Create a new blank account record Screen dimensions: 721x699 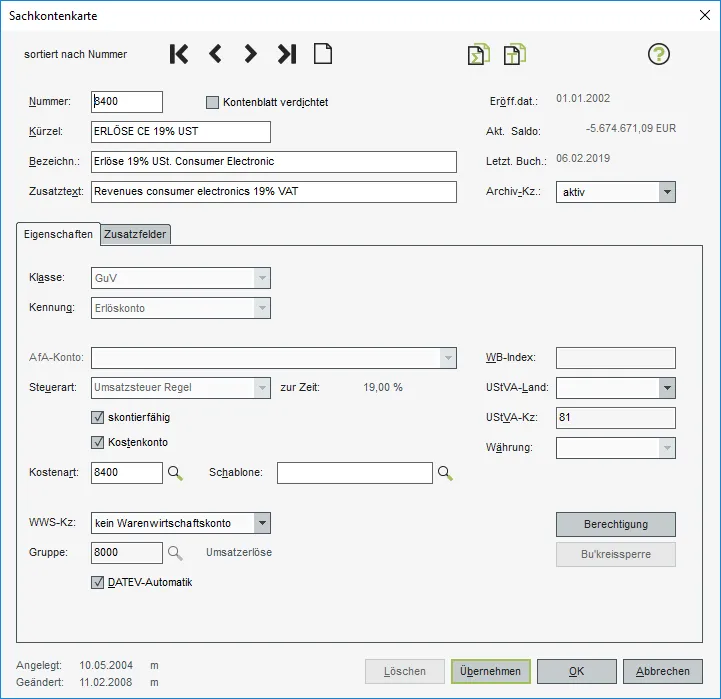click(323, 54)
